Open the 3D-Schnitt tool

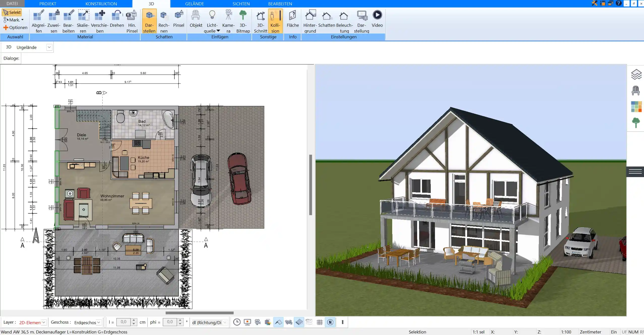(x=260, y=21)
